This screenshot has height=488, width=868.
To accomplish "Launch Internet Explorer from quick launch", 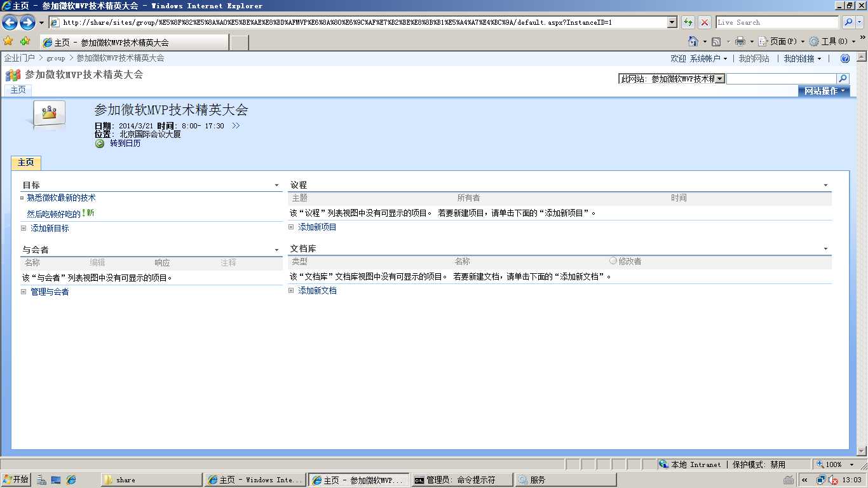I will coord(71,480).
